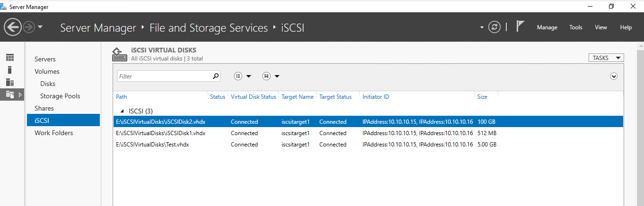The height and width of the screenshot is (206, 644).
Task: Open the navigation history dropdown arrow
Action: 40,27
